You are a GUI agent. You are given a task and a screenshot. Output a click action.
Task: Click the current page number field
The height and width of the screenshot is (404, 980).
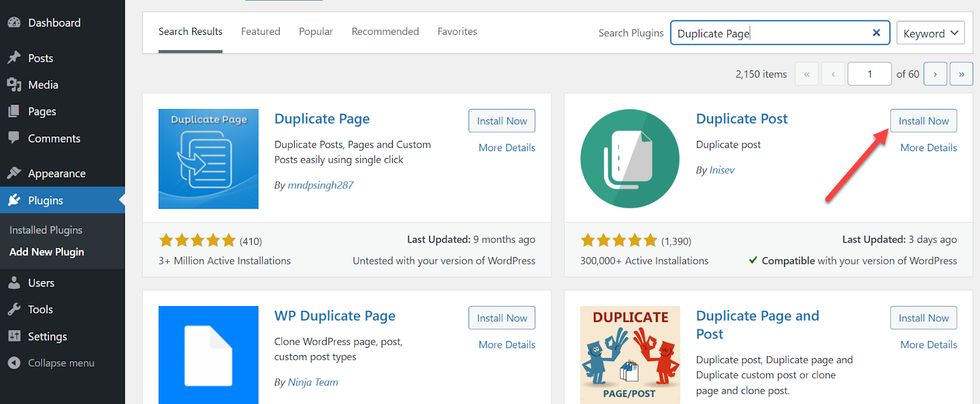pos(869,74)
